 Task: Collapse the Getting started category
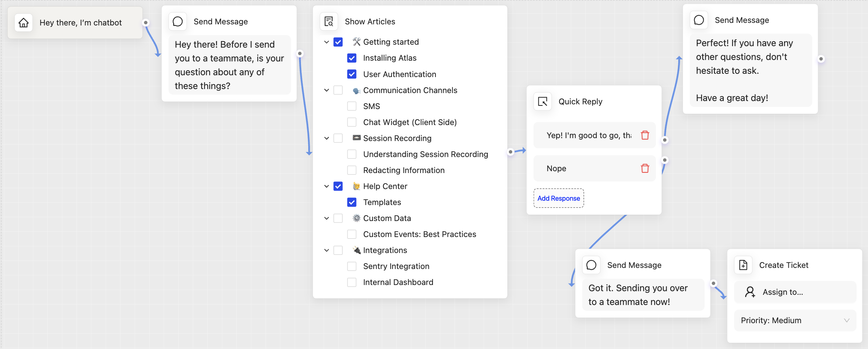(326, 42)
